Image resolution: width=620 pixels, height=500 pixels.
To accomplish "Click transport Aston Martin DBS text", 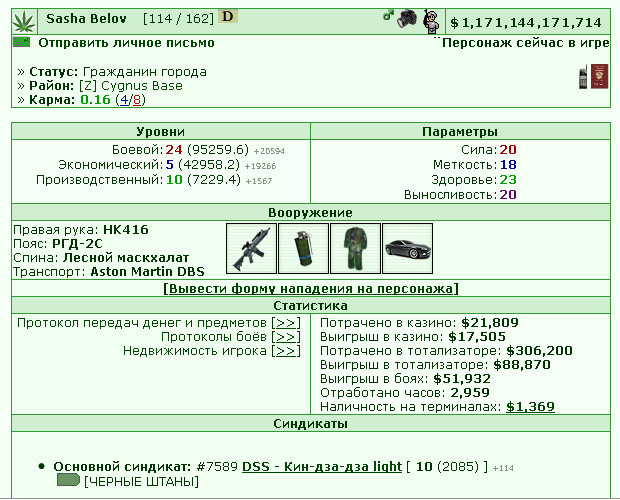I will [147, 272].
